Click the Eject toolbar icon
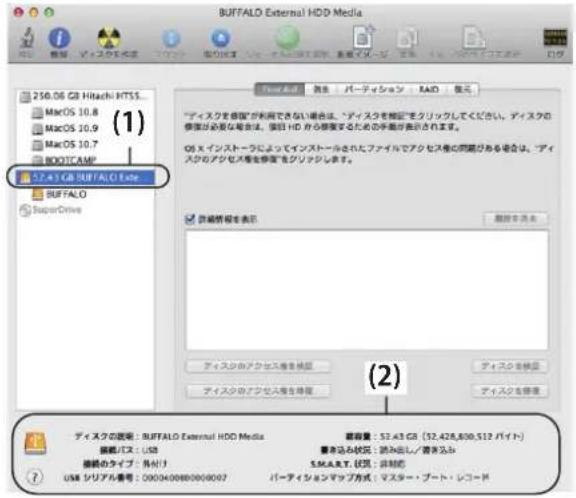 pyautogui.click(x=220, y=38)
